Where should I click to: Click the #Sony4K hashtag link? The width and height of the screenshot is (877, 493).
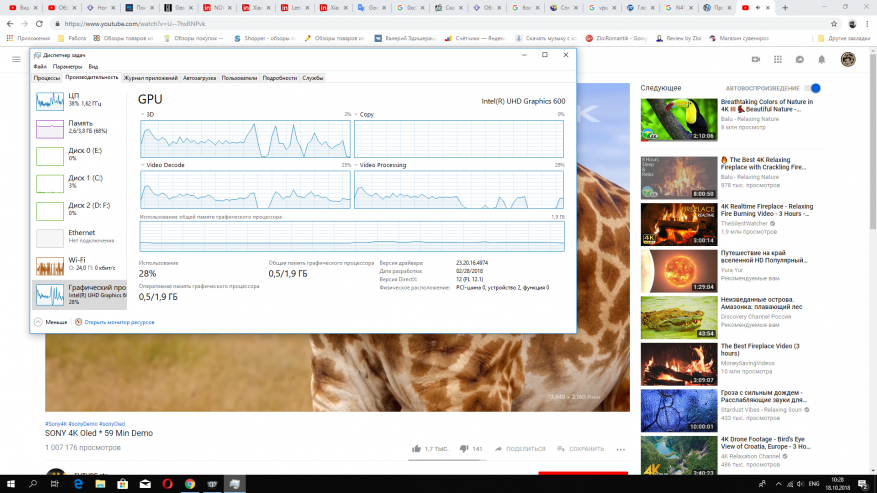(x=56, y=424)
